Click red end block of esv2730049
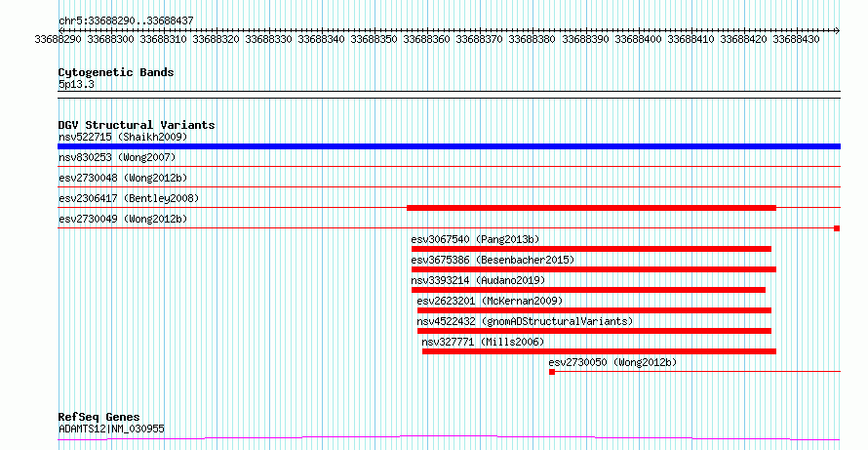868x450 pixels. [x=837, y=228]
